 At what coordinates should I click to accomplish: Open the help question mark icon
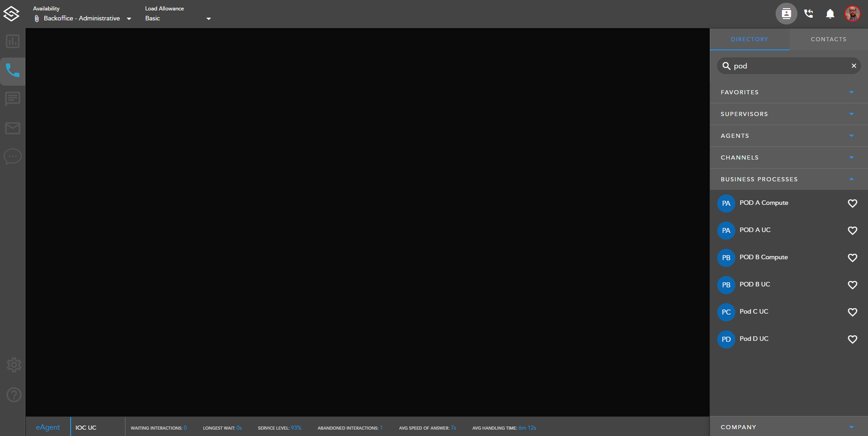[14, 395]
